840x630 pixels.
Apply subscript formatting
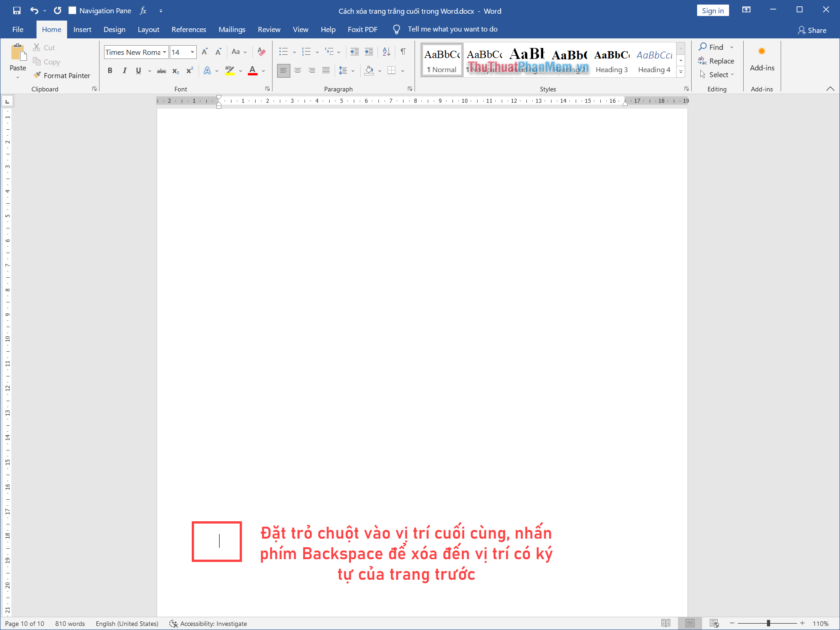175,70
